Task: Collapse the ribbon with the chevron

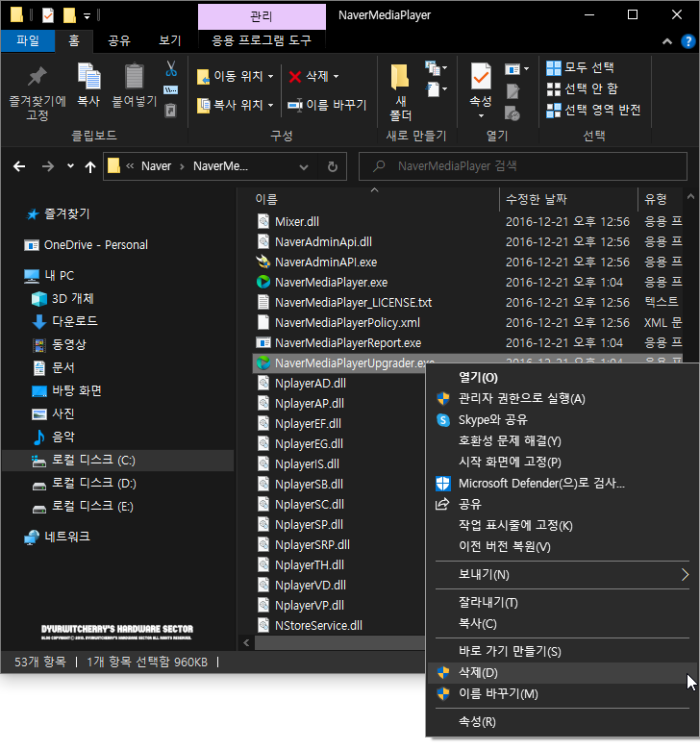Action: pos(667,42)
